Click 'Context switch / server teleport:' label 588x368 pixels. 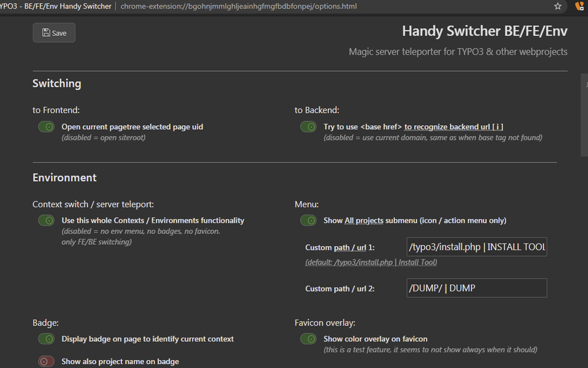point(93,204)
